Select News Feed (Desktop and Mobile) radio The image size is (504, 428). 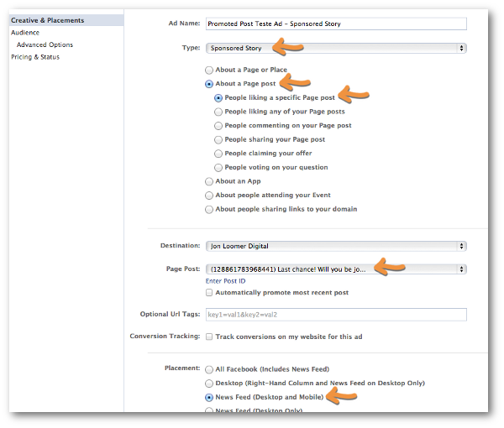[x=209, y=398]
